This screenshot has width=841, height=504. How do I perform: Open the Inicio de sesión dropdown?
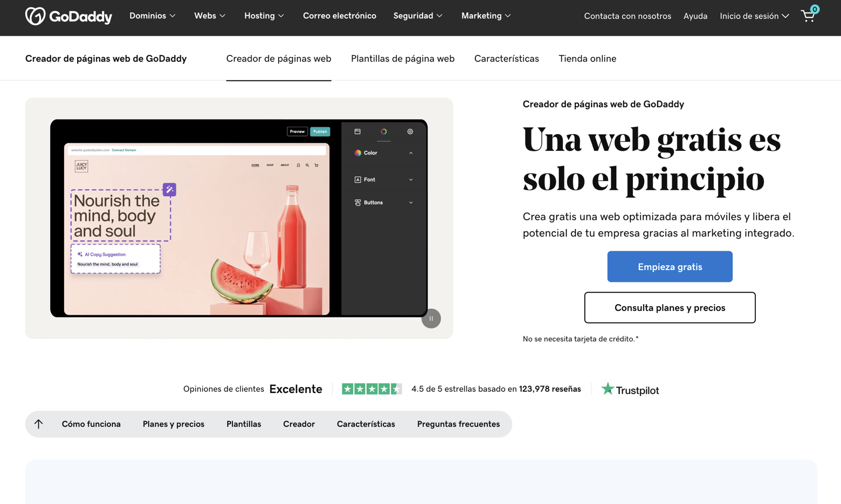(754, 16)
